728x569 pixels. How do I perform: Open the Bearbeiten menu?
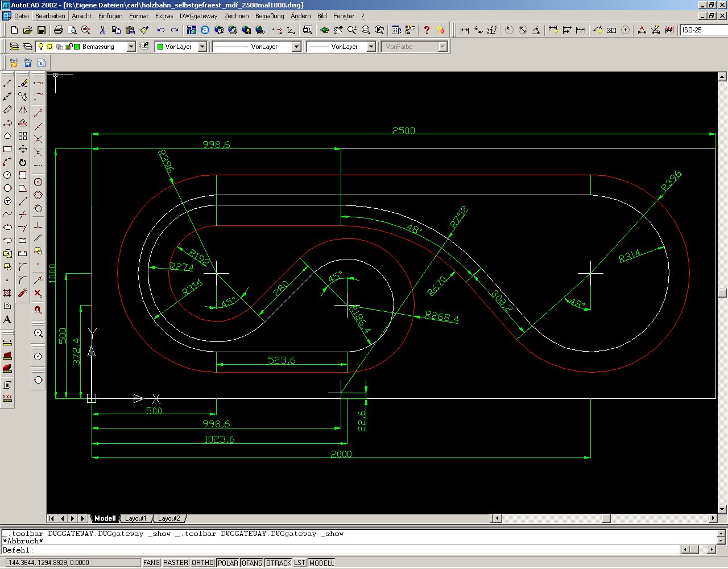point(50,16)
